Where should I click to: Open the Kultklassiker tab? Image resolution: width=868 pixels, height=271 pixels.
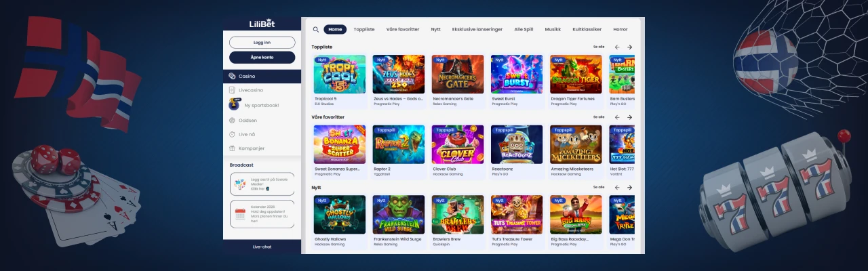click(587, 30)
